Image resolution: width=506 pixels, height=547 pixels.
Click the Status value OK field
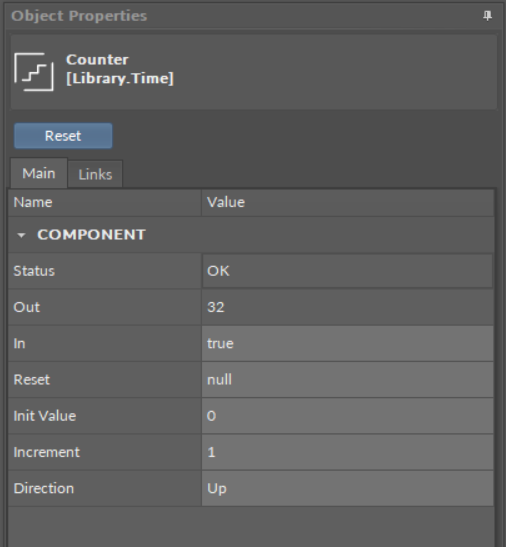[x=348, y=271]
